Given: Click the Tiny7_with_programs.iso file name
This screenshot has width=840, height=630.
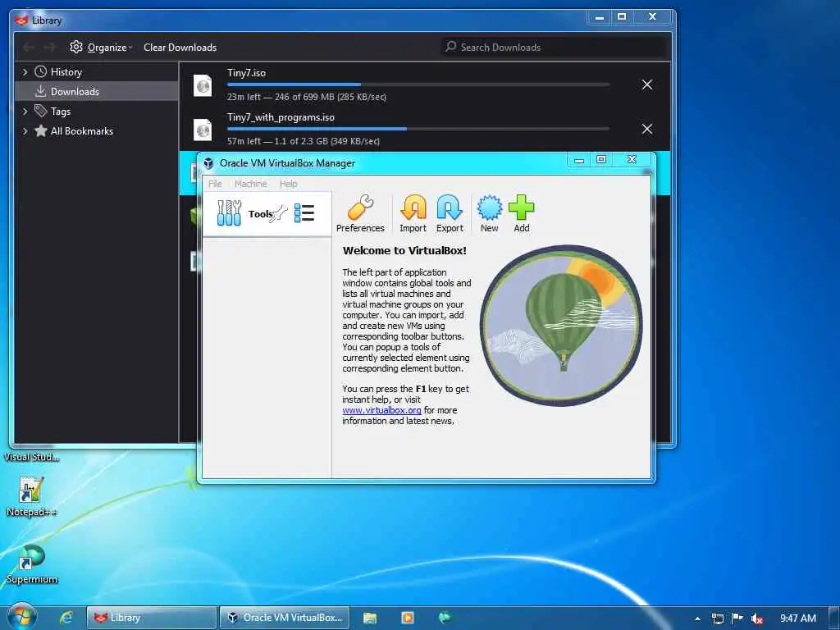Looking at the screenshot, I should click(x=281, y=117).
